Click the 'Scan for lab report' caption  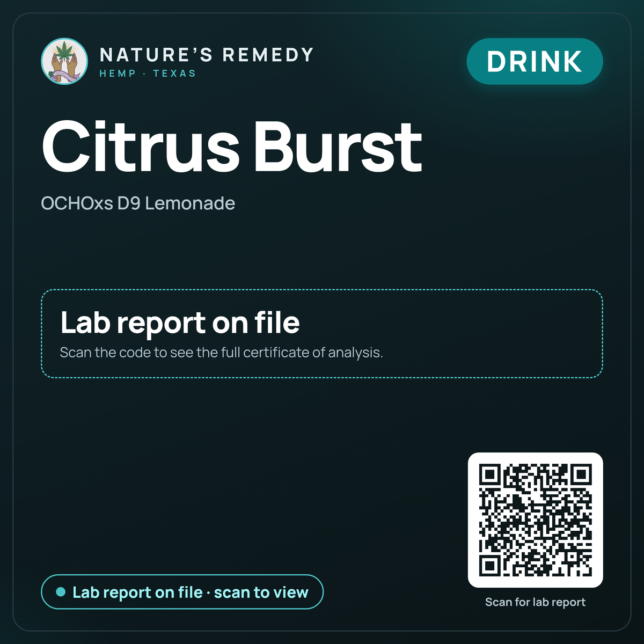535,602
